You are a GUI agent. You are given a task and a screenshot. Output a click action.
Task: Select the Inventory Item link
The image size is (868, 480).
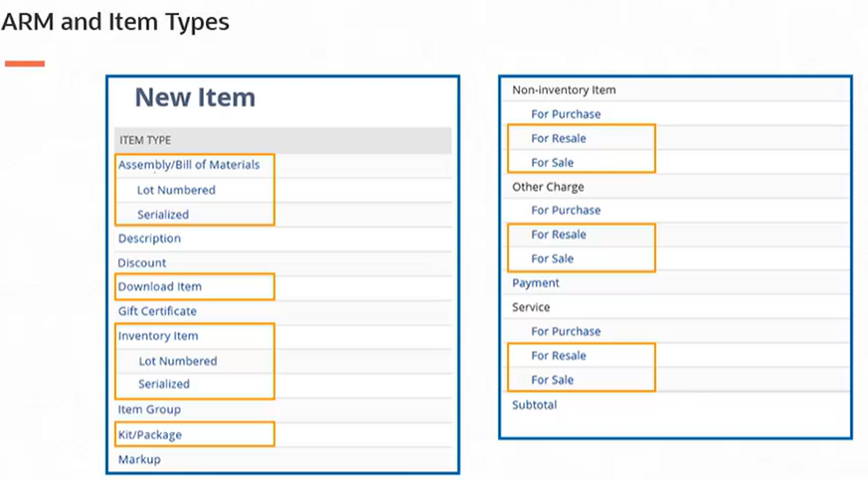pos(158,336)
